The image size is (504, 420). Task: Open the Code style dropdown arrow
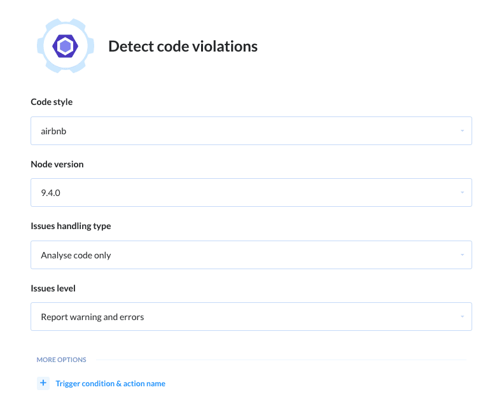(462, 131)
